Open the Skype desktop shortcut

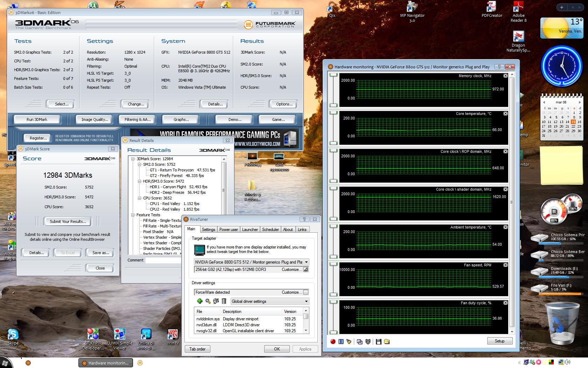[x=13, y=337]
